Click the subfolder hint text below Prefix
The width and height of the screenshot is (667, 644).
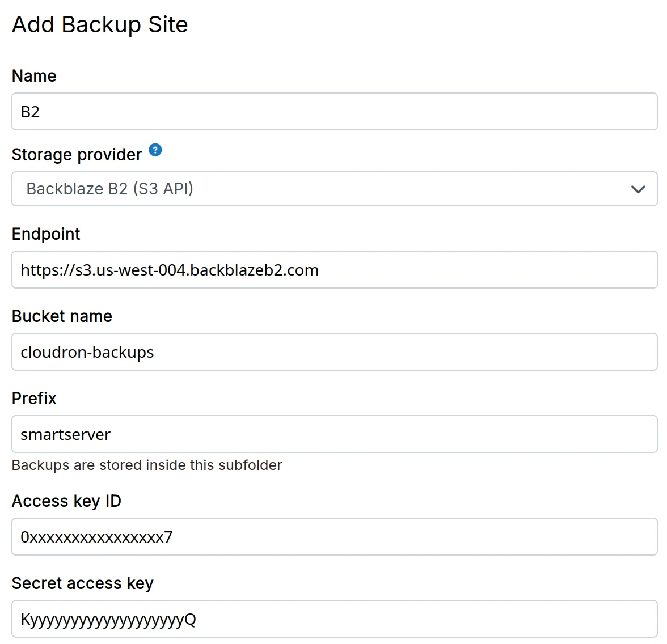pos(147,465)
